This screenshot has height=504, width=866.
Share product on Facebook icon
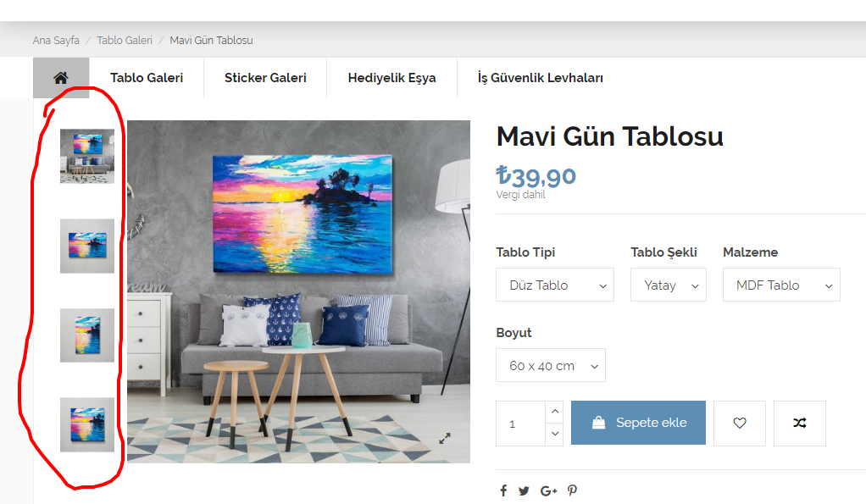point(503,490)
